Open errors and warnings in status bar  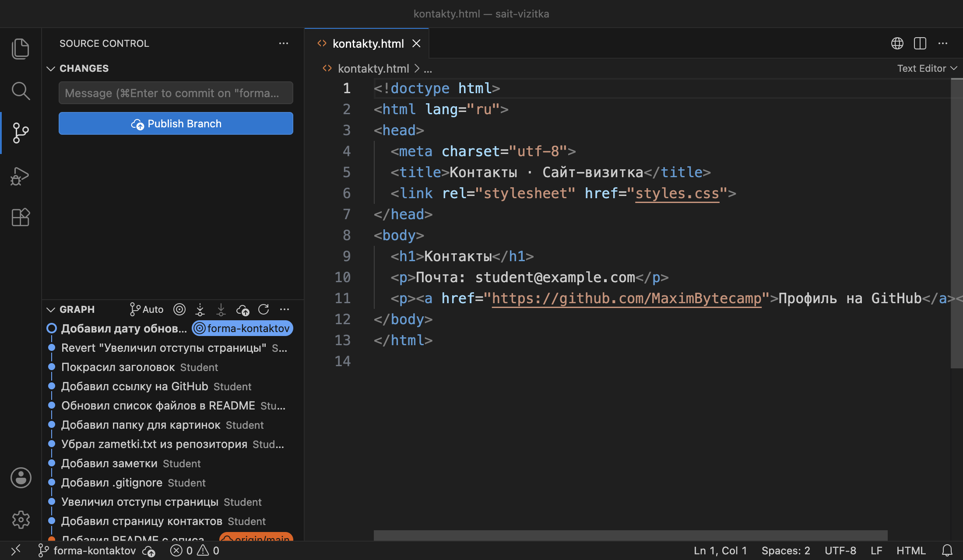[x=195, y=550]
